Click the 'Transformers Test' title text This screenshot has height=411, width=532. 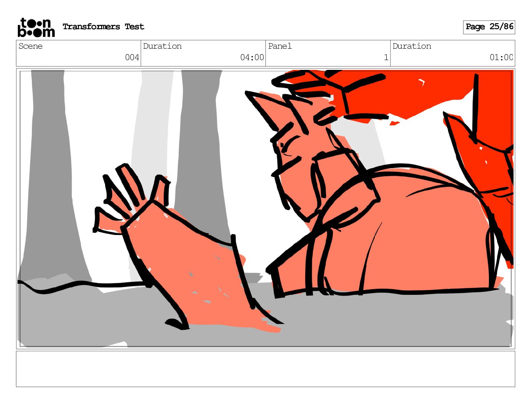click(103, 27)
